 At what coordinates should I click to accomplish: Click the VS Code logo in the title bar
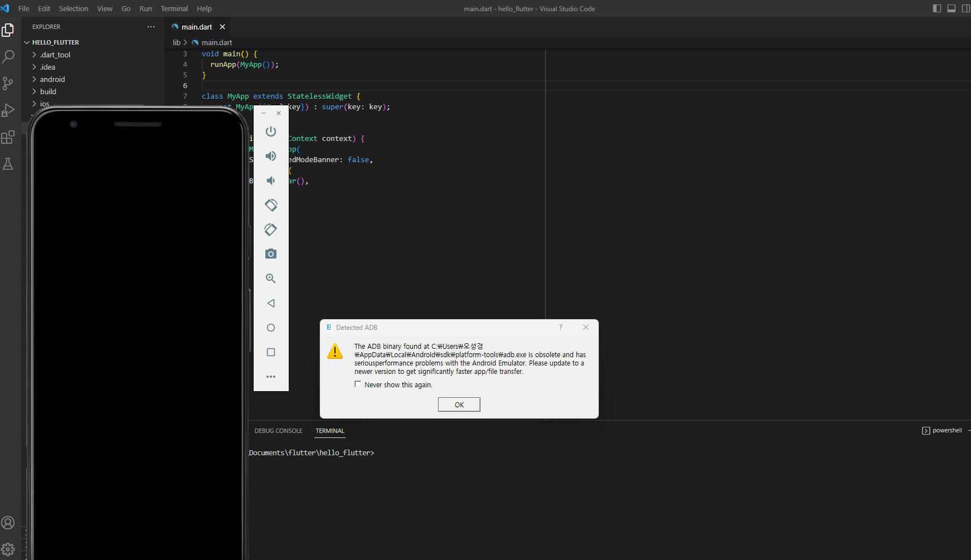pos(5,8)
